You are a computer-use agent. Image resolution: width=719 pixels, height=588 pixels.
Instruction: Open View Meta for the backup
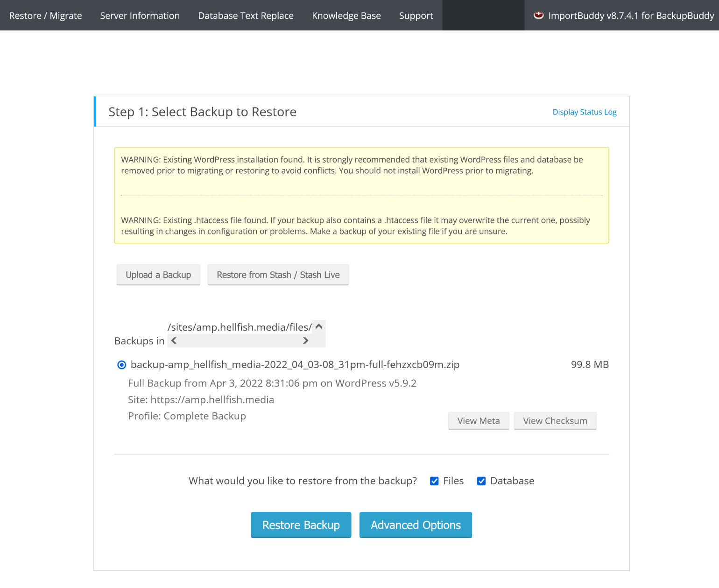coord(479,421)
